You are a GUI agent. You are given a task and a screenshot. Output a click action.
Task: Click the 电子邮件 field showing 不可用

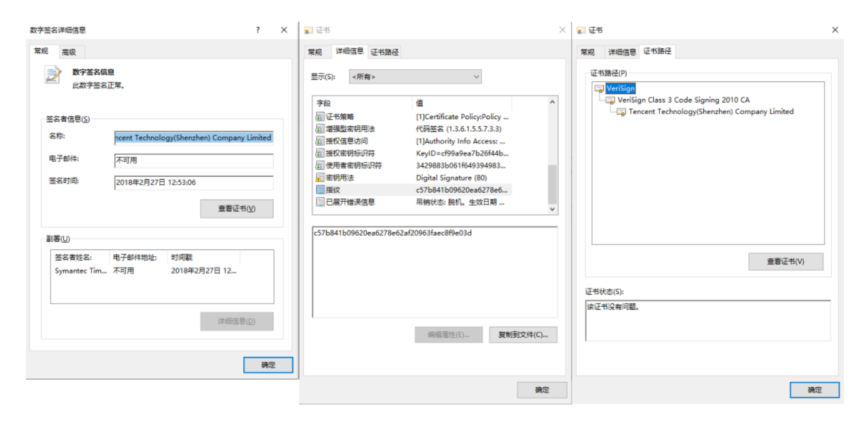[x=194, y=161]
